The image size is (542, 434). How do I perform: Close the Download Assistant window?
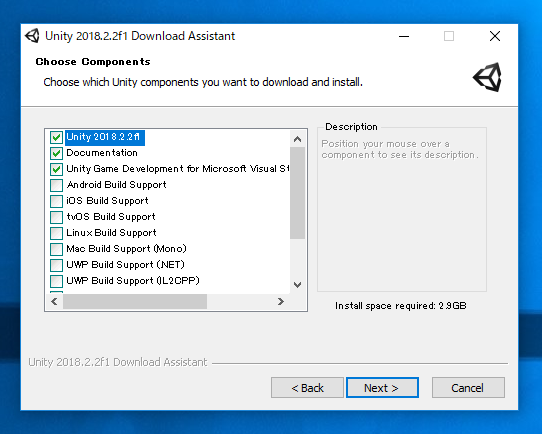point(495,36)
